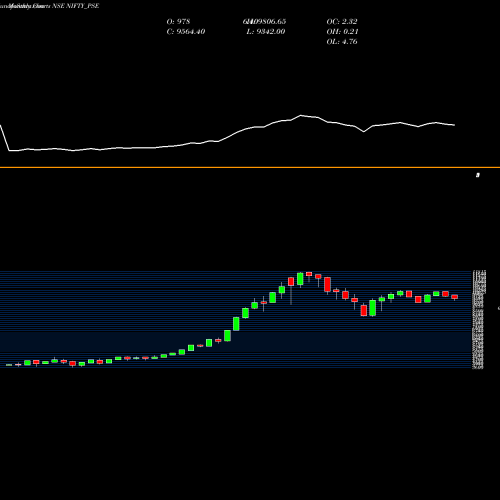Click the peak of the white line chart

tap(301, 115)
